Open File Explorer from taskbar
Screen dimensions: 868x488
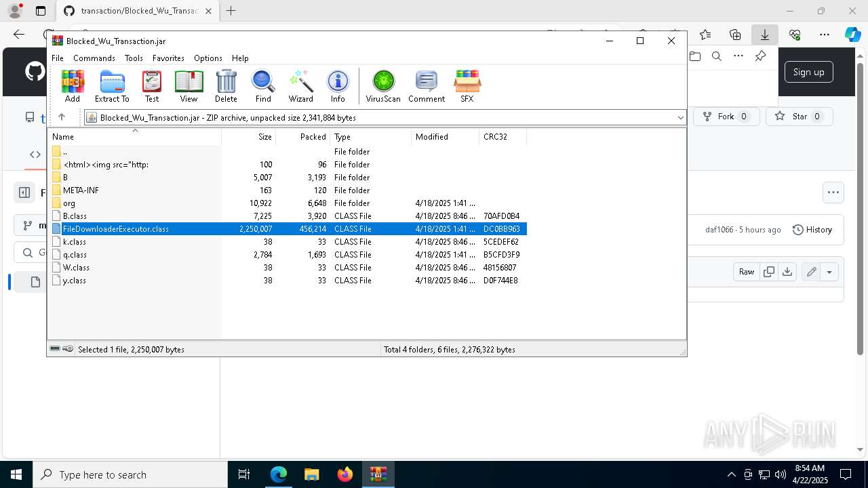coord(311,474)
